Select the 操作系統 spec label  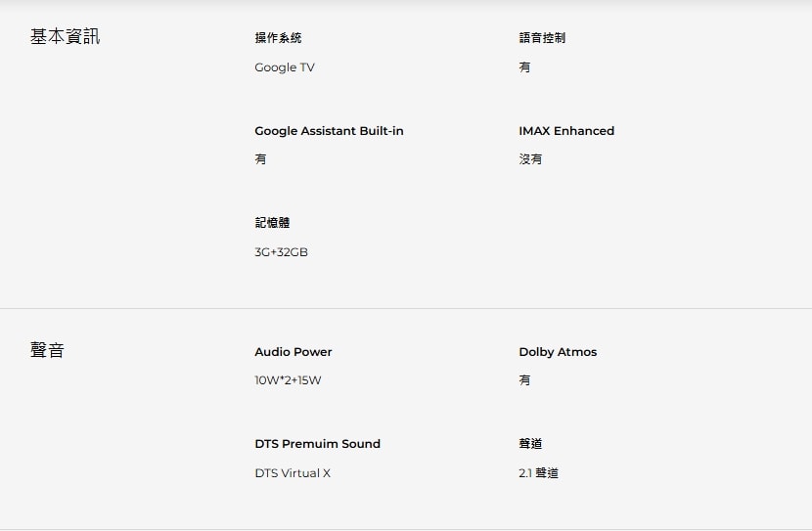click(x=278, y=38)
